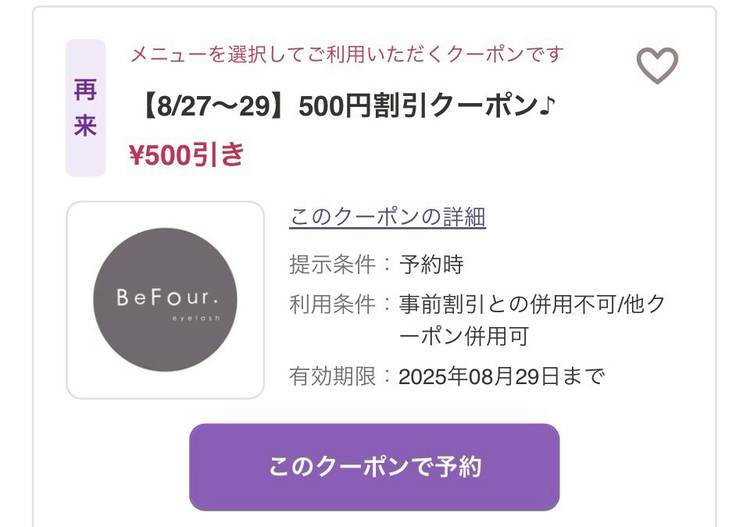
Task: Click the 提示条件 label
Action: tap(333, 265)
